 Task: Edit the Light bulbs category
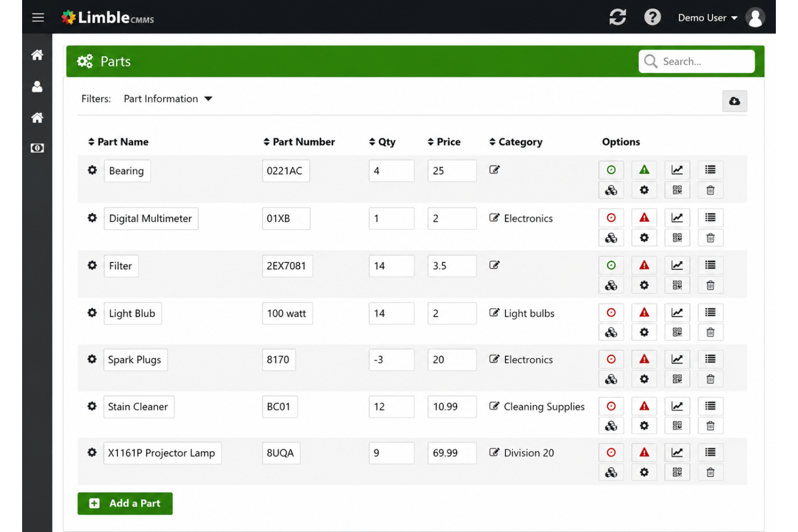pos(494,313)
